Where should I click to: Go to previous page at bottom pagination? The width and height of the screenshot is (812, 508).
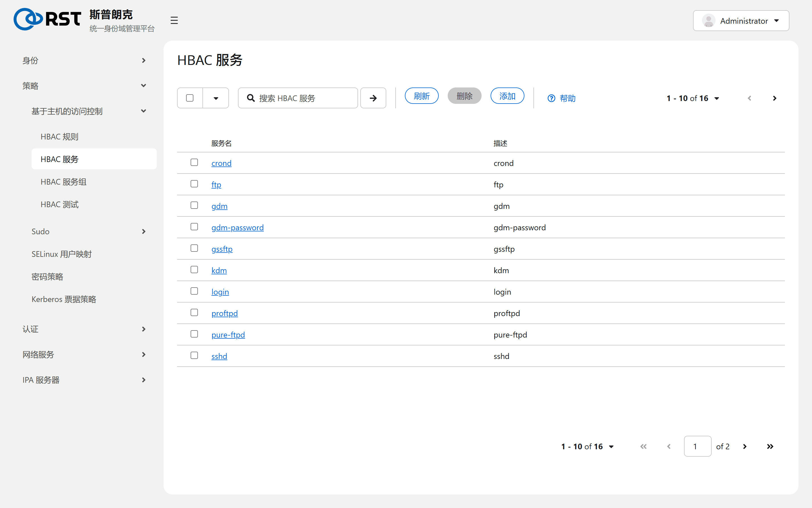(x=669, y=446)
